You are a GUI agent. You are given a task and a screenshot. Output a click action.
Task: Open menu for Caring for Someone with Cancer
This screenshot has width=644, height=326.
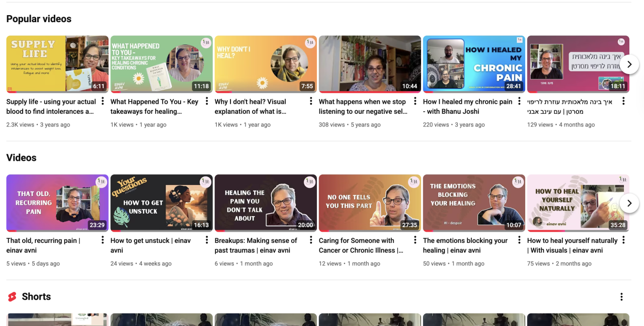415,240
